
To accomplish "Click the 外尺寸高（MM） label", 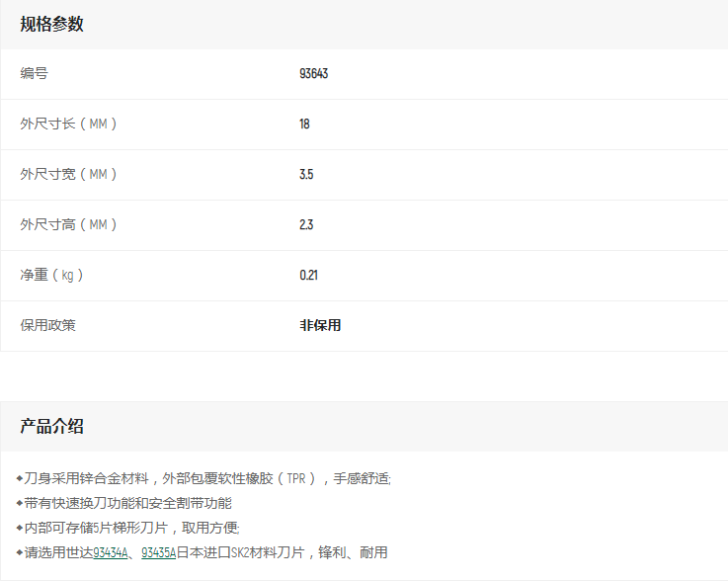I will (68, 224).
